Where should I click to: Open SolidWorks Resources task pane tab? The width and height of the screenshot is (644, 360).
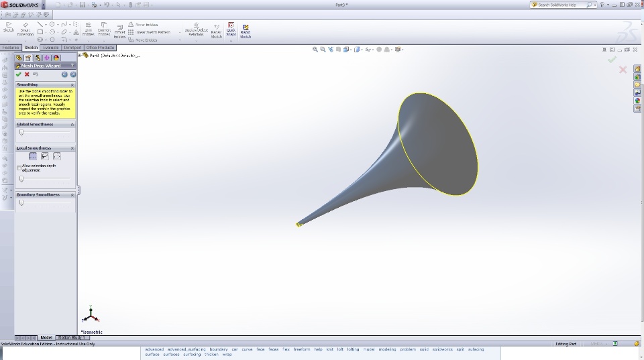(x=637, y=69)
